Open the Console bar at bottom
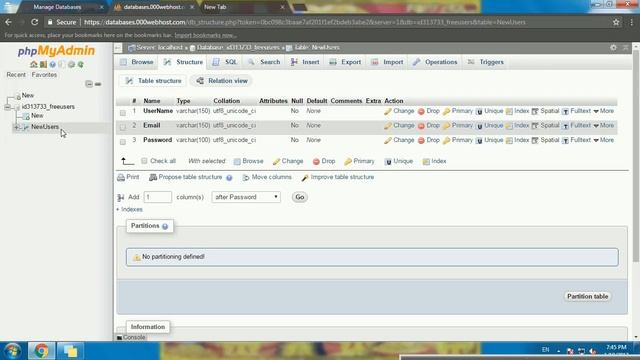The width and height of the screenshot is (640, 360). 131,338
